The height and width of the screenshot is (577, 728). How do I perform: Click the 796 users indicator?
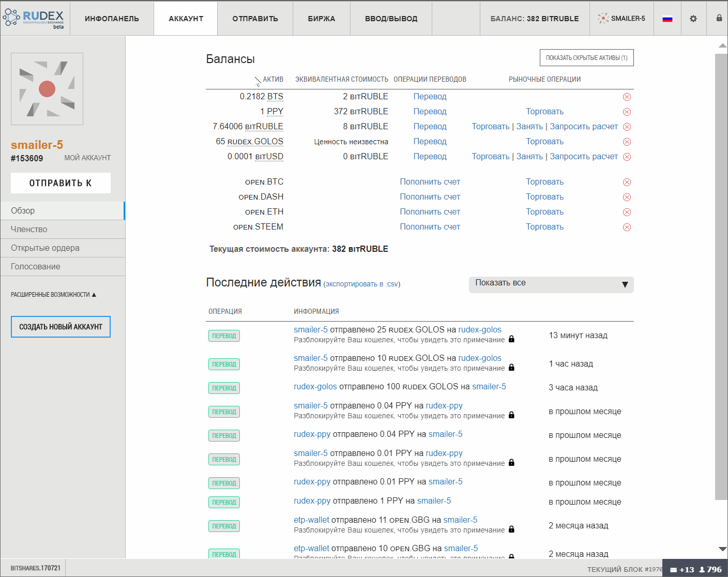(x=710, y=570)
